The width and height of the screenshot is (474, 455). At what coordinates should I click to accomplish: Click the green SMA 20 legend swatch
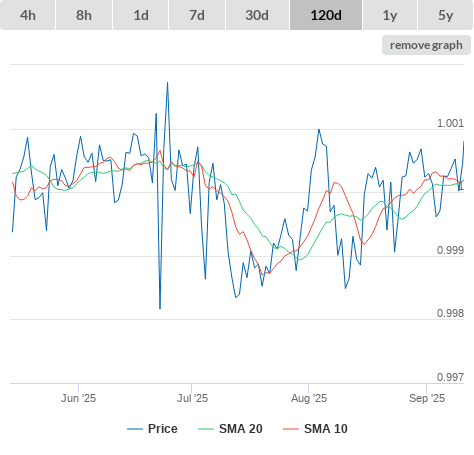tap(206, 429)
